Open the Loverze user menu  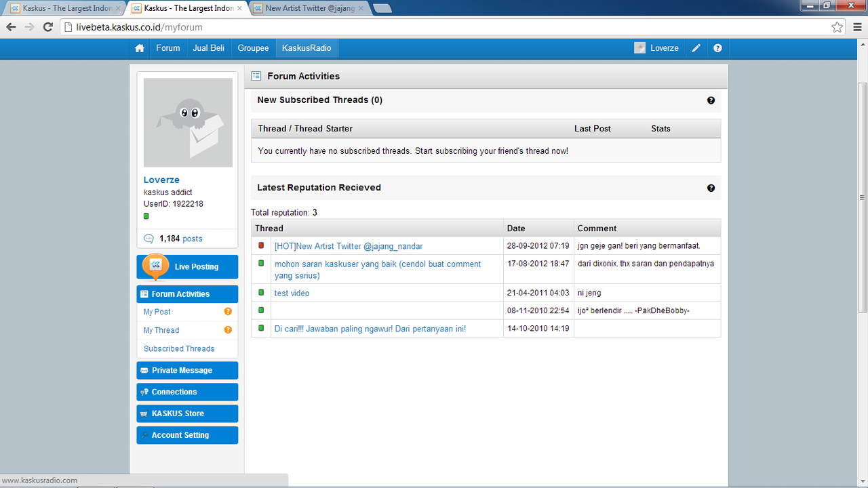(657, 48)
